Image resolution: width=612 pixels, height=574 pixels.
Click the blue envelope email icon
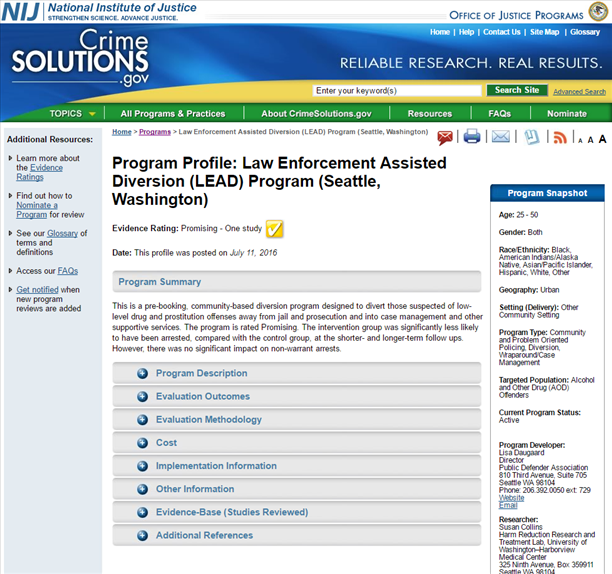tap(501, 137)
